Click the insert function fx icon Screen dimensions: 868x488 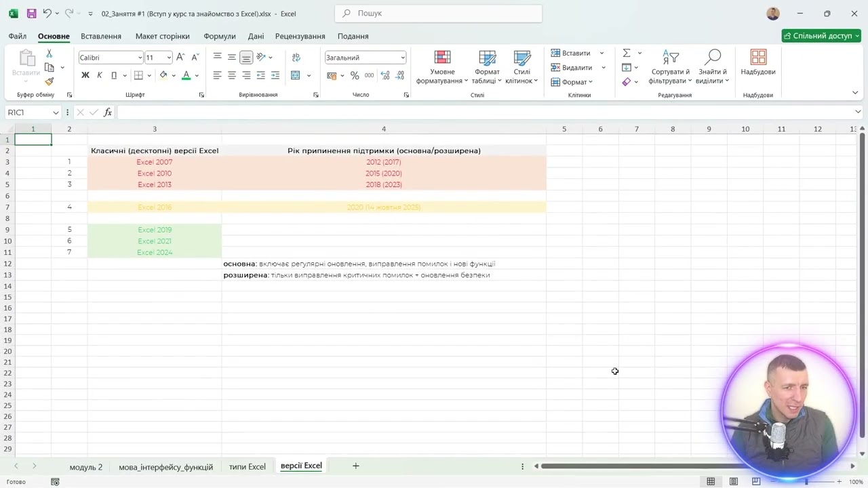point(108,113)
